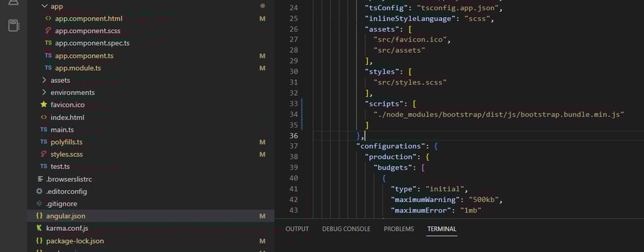
Task: Switch to the OUTPUT panel tab
Action: [297, 229]
